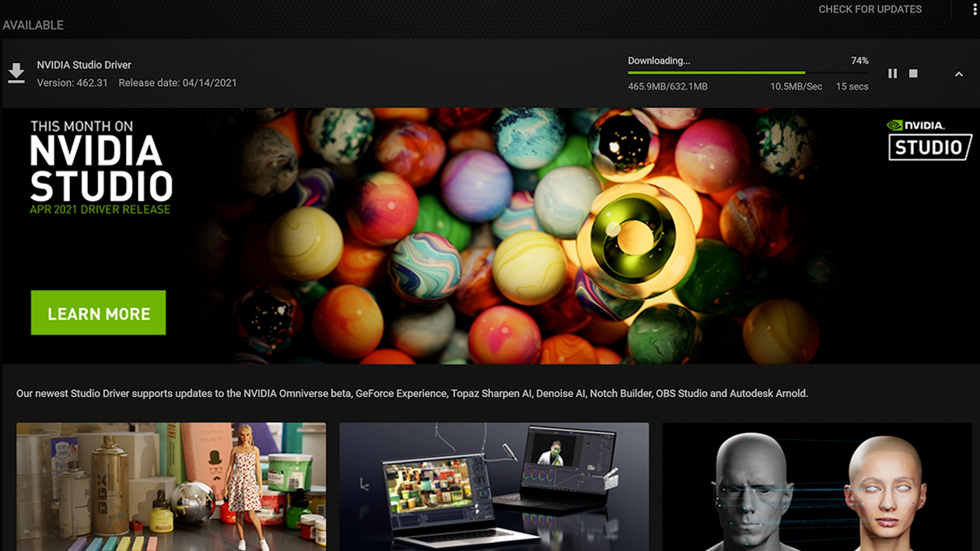Click Release date: 04/14/2021 text

pos(177,83)
